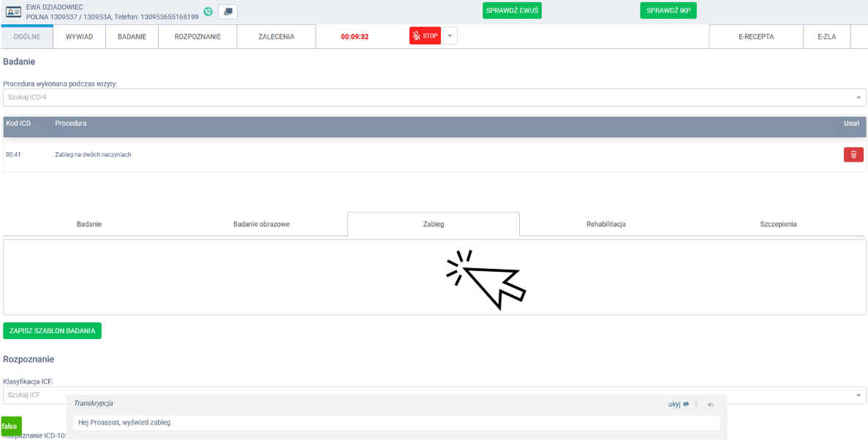The height and width of the screenshot is (445, 868).
Task: Select the 'Badanie obrazowe' sub-tab
Action: (x=261, y=224)
